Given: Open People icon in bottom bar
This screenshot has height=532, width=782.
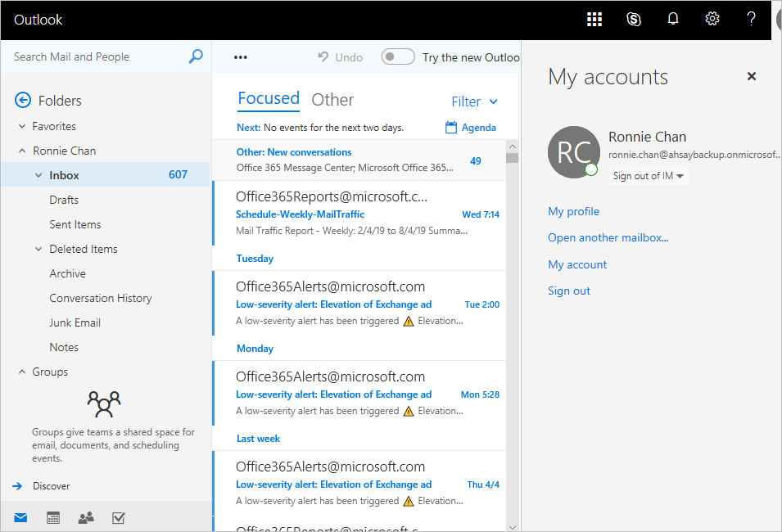Looking at the screenshot, I should [x=85, y=517].
